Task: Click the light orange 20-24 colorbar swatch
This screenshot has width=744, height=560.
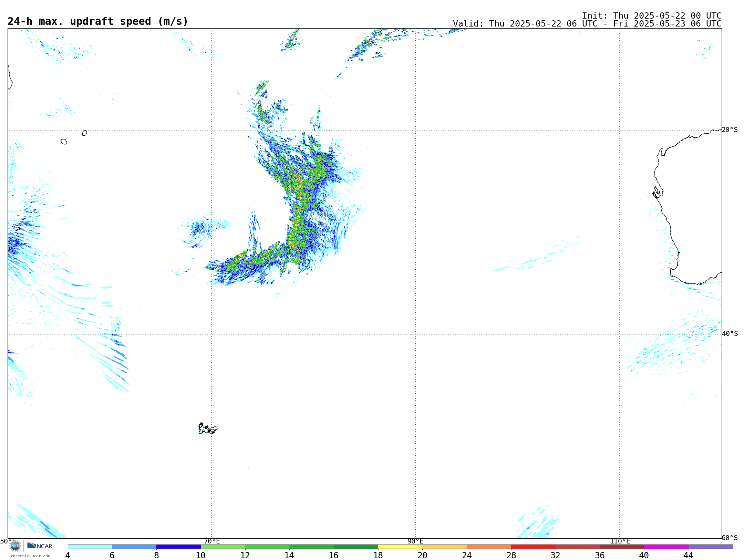Action: 445,547
